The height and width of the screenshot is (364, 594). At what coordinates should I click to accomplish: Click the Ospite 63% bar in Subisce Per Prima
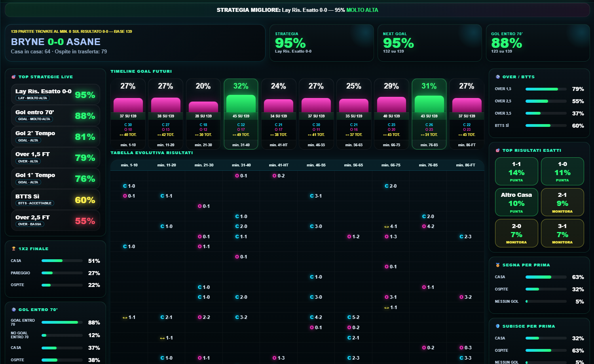[546, 351]
